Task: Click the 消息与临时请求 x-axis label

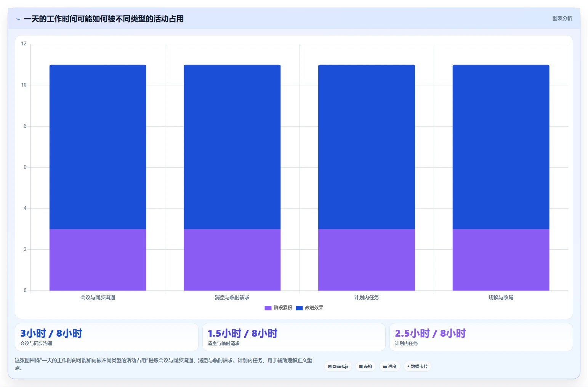Action: click(232, 297)
